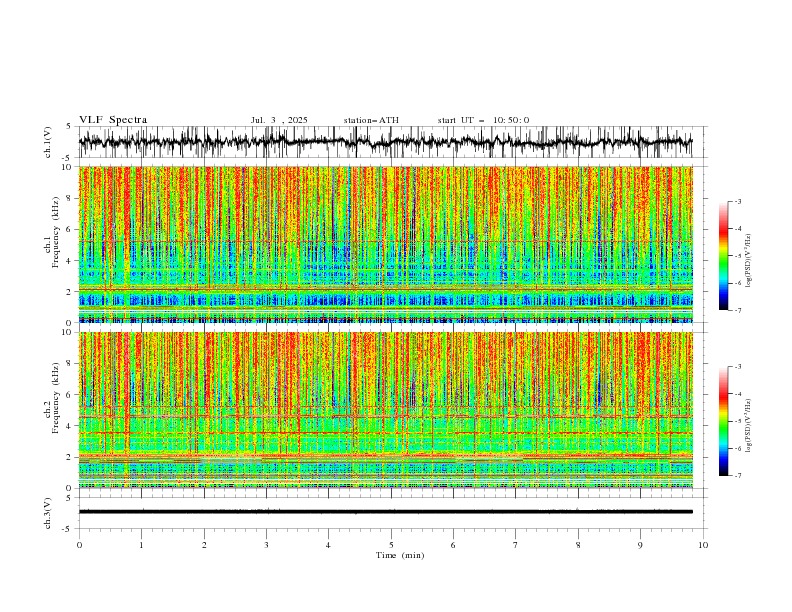Click the lower colorbar's "log(PSD)(V²/Hz)" label
This screenshot has width=792, height=612.
tap(748, 426)
